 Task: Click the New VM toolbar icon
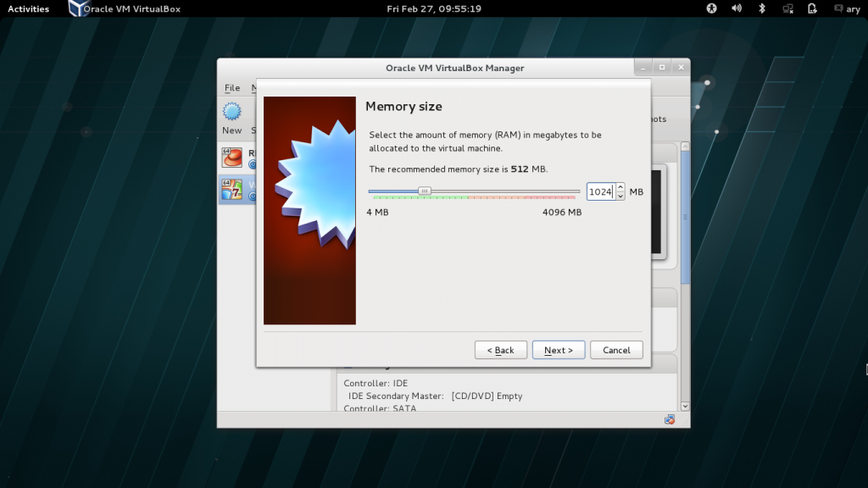pos(232,111)
